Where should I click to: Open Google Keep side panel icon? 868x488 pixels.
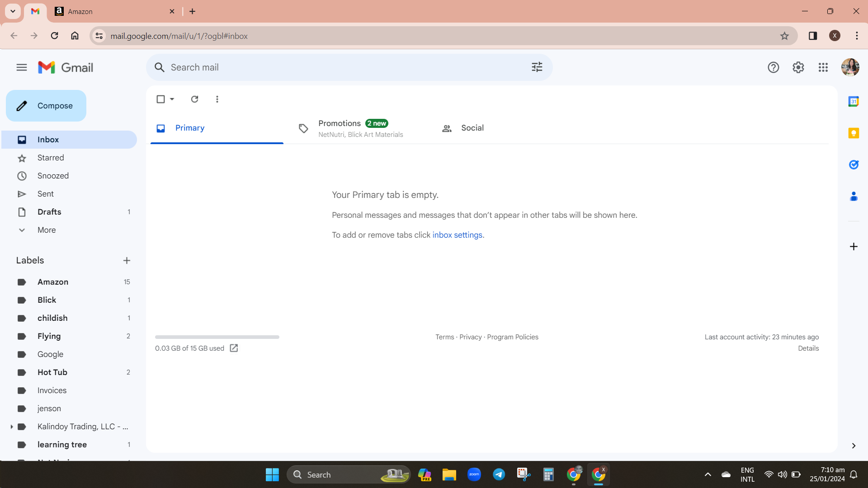pos(854,133)
